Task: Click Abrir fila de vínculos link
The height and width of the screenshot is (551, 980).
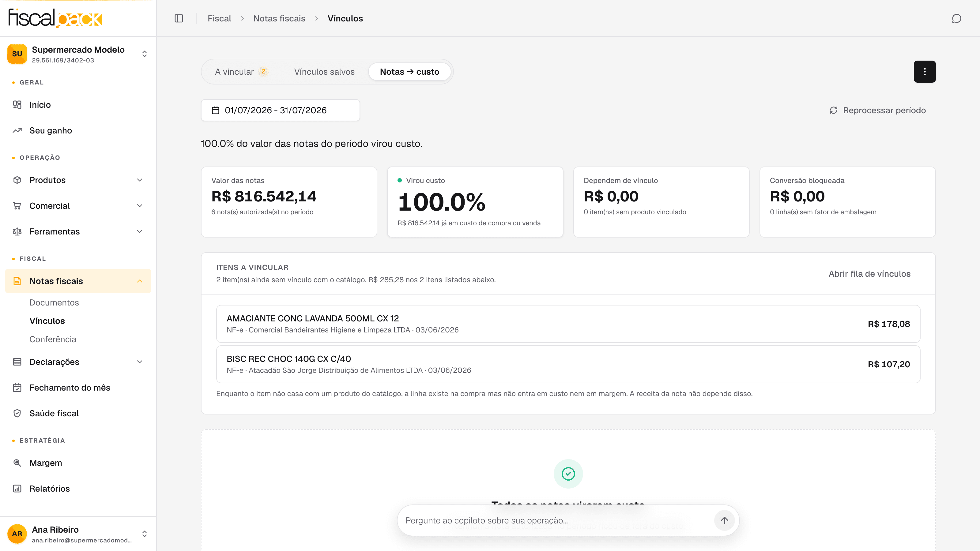Action: (869, 274)
